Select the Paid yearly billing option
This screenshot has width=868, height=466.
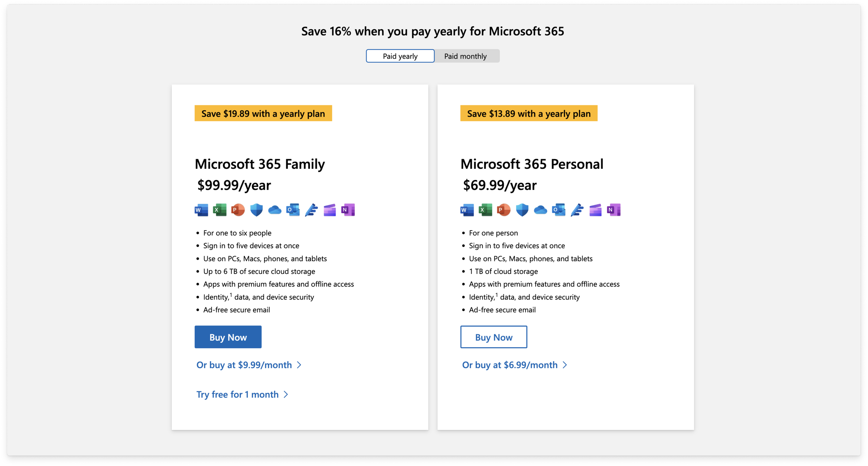click(x=400, y=56)
